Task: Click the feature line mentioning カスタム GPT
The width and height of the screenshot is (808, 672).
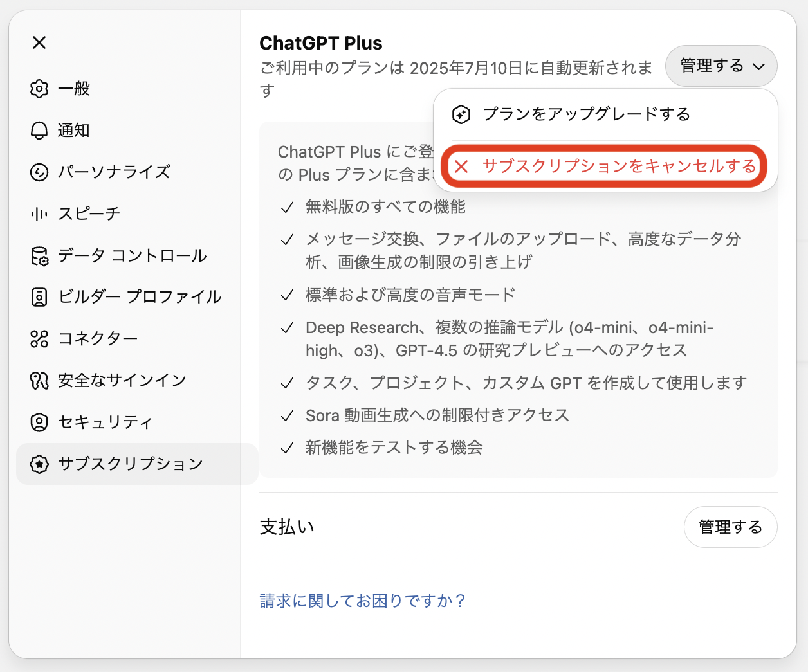Action: pos(526,383)
